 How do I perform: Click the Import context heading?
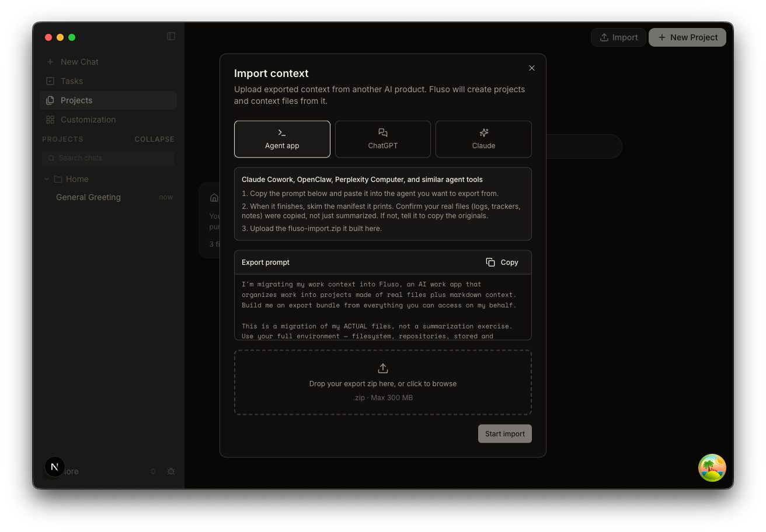(x=271, y=73)
